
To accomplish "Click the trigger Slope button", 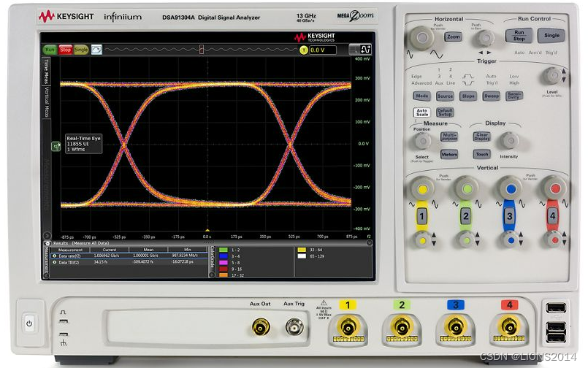I will (468, 96).
